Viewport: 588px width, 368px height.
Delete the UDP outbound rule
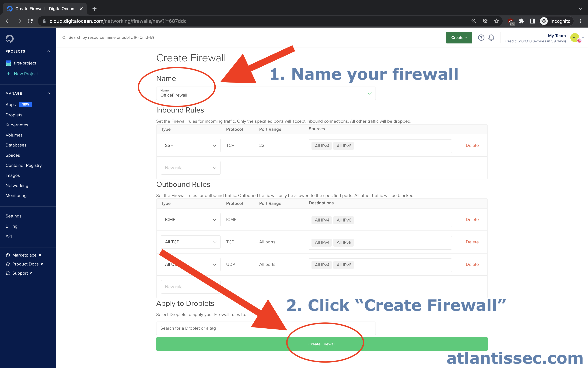(472, 264)
